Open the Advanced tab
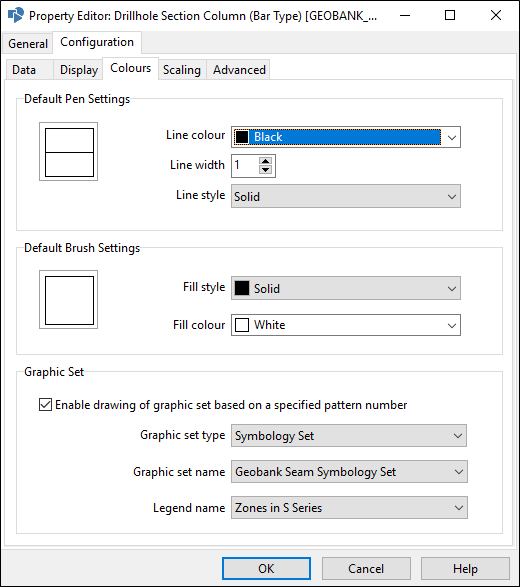520x587 pixels. [239, 70]
